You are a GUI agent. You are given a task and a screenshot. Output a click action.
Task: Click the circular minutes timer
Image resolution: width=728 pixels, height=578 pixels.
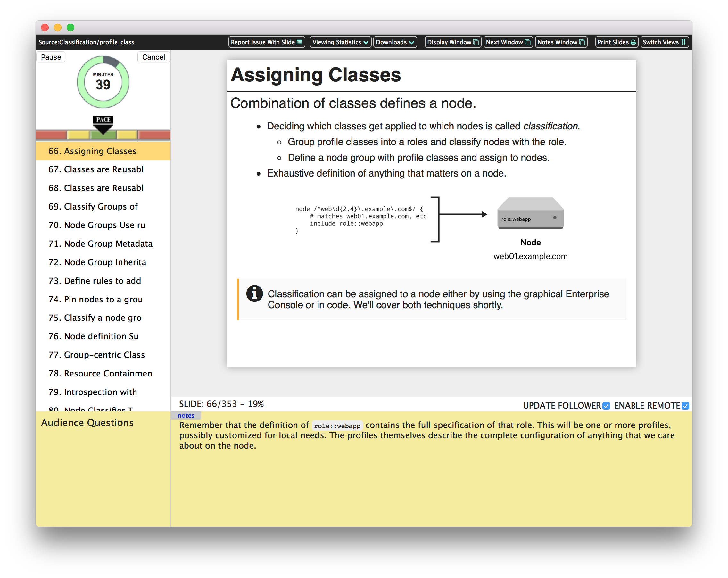(103, 82)
